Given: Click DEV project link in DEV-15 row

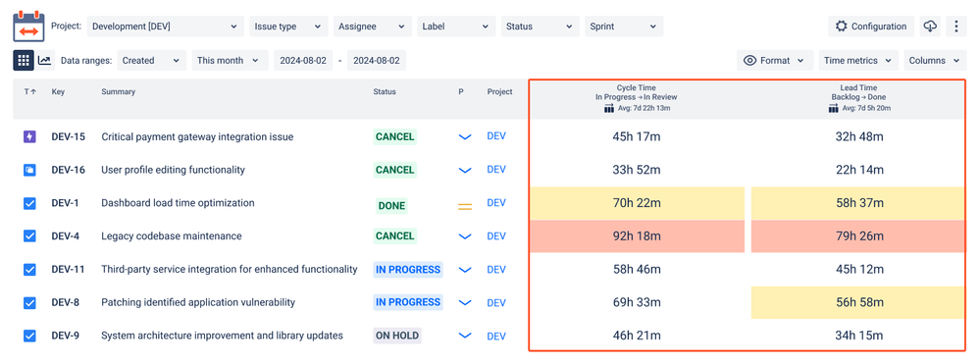Looking at the screenshot, I should [x=496, y=136].
